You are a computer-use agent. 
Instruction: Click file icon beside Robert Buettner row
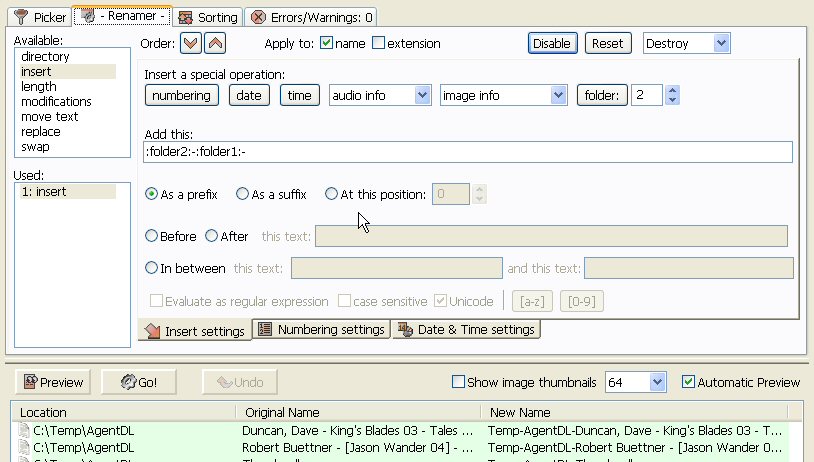pyautogui.click(x=24, y=447)
